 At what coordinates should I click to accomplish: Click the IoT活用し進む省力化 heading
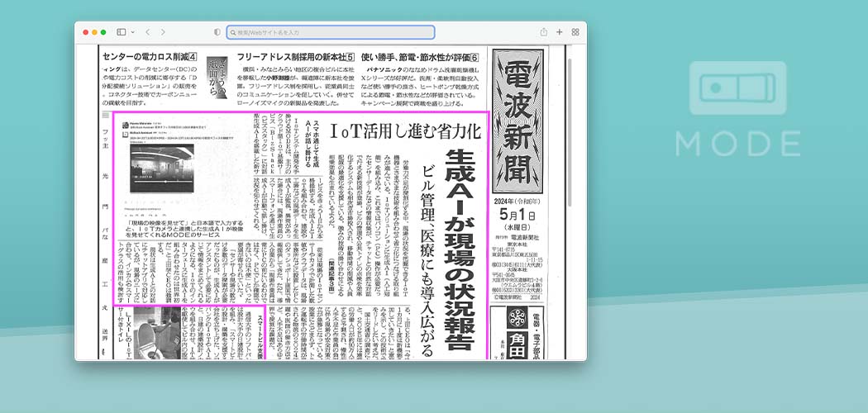405,131
